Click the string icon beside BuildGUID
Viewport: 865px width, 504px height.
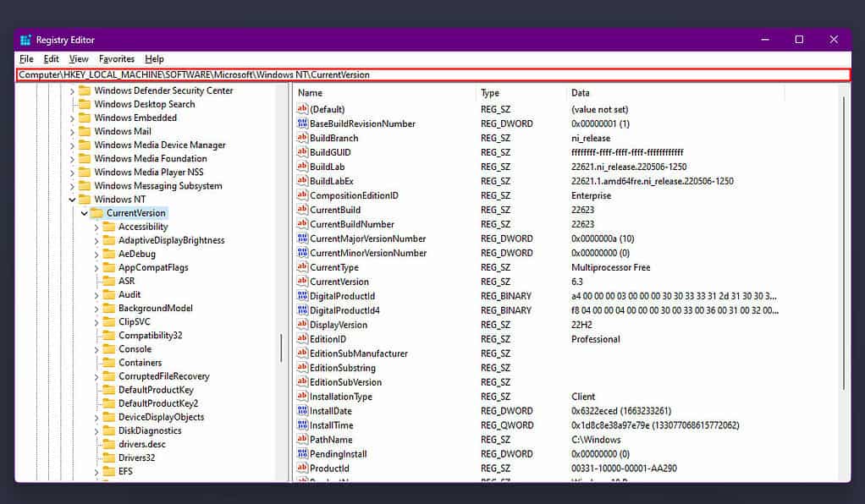coord(302,152)
